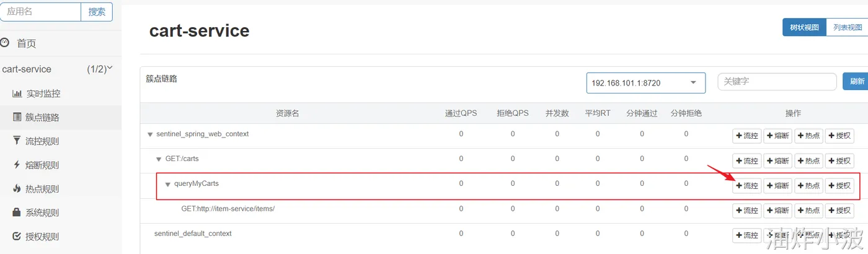Switch to 列表视图 list view
The width and height of the screenshot is (868, 254).
point(847,27)
